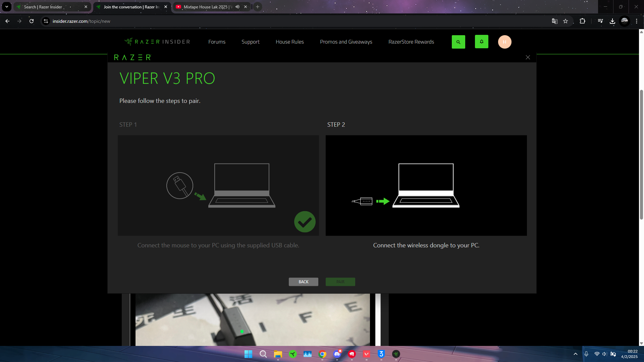Viewport: 644px width, 362px height.
Task: Click the Razer Insider logo
Action: coord(157,42)
